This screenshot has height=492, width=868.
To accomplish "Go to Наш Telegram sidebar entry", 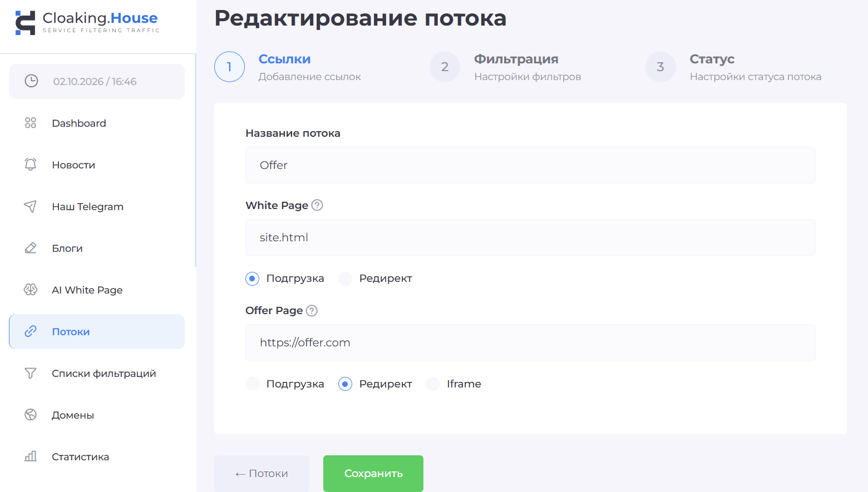I will pos(97,206).
